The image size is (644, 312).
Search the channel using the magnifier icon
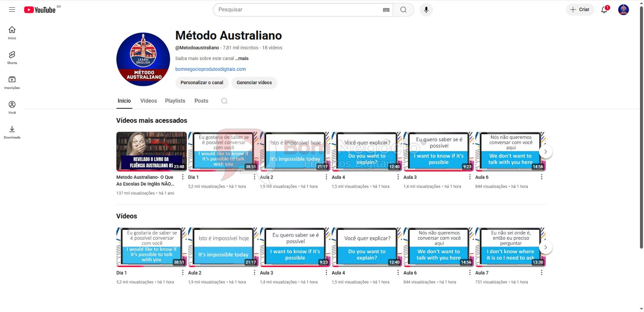[224, 101]
